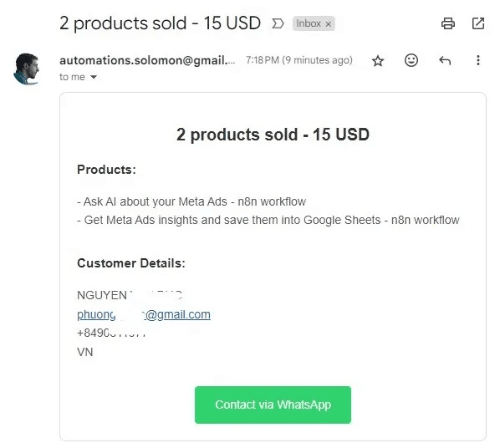Click the sender's profile avatar
500x448 pixels.
pyautogui.click(x=27, y=69)
